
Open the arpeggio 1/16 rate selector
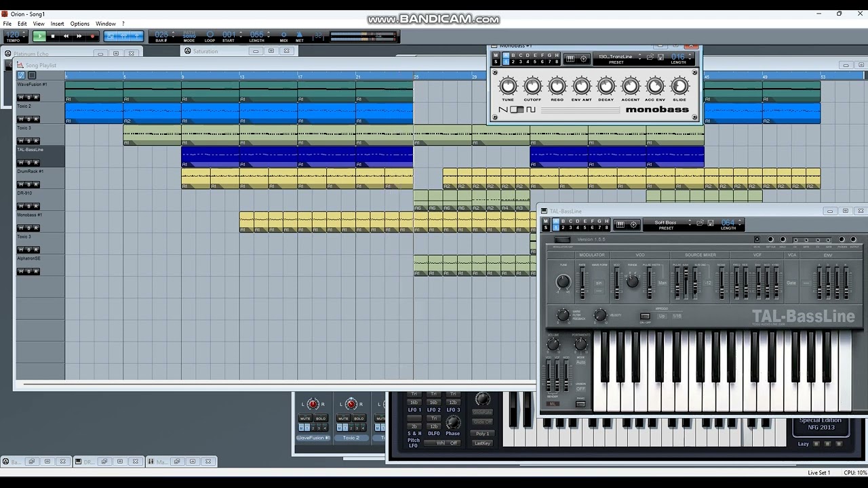click(677, 316)
